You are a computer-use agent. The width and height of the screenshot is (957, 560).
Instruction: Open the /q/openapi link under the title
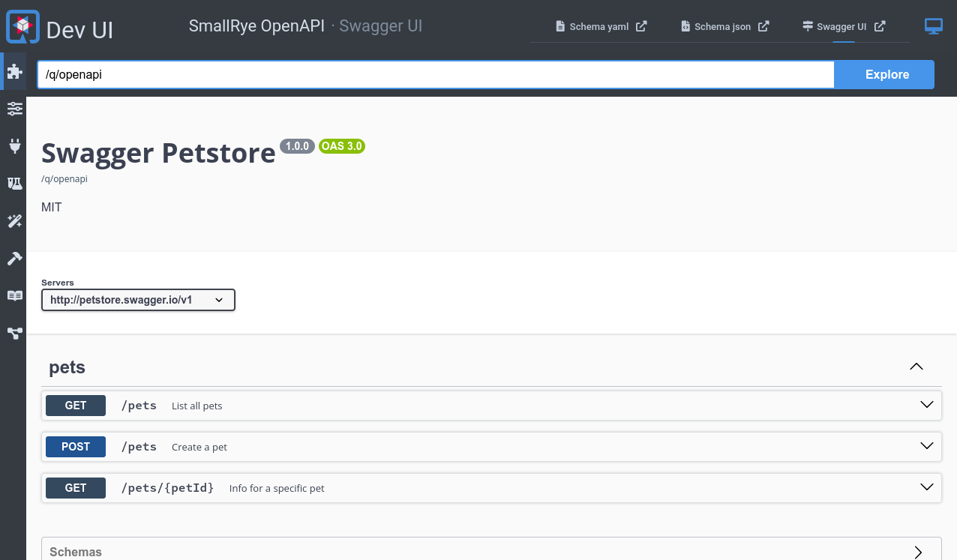(64, 179)
